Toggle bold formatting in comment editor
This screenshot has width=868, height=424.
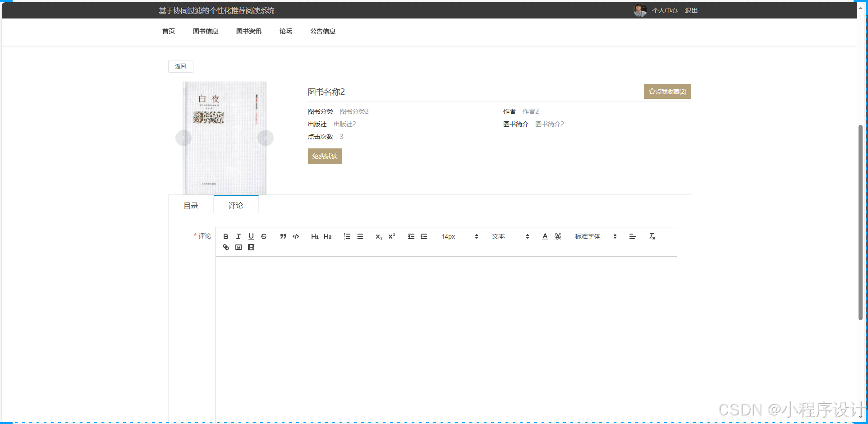(x=226, y=236)
